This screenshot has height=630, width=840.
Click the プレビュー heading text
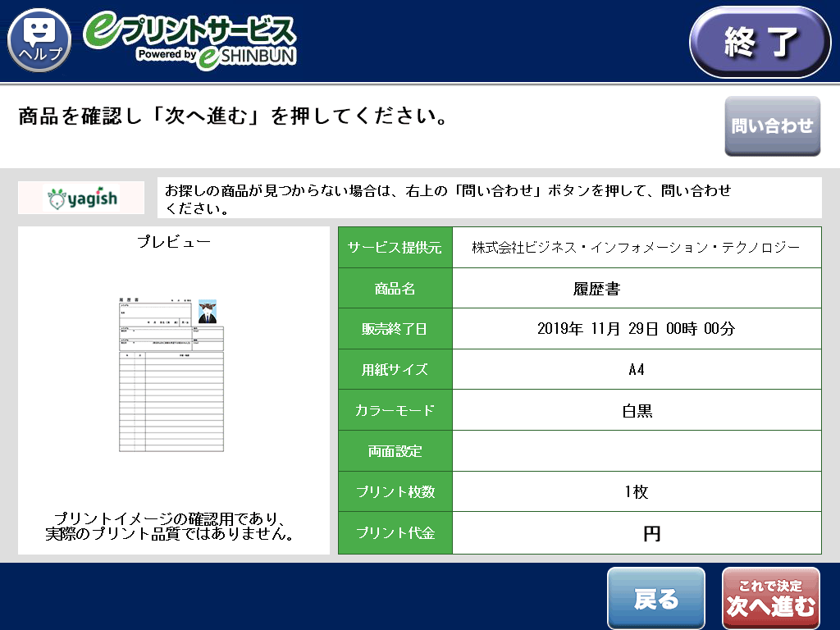click(x=174, y=242)
